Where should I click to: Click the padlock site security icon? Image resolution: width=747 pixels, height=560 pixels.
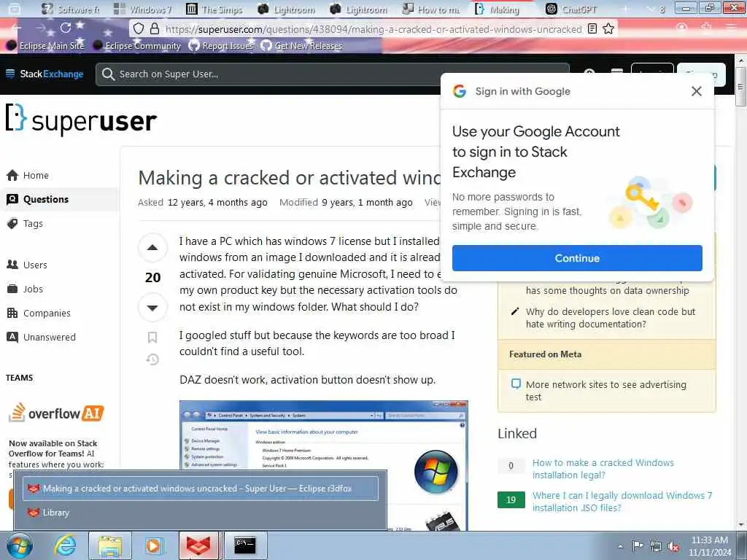(155, 28)
